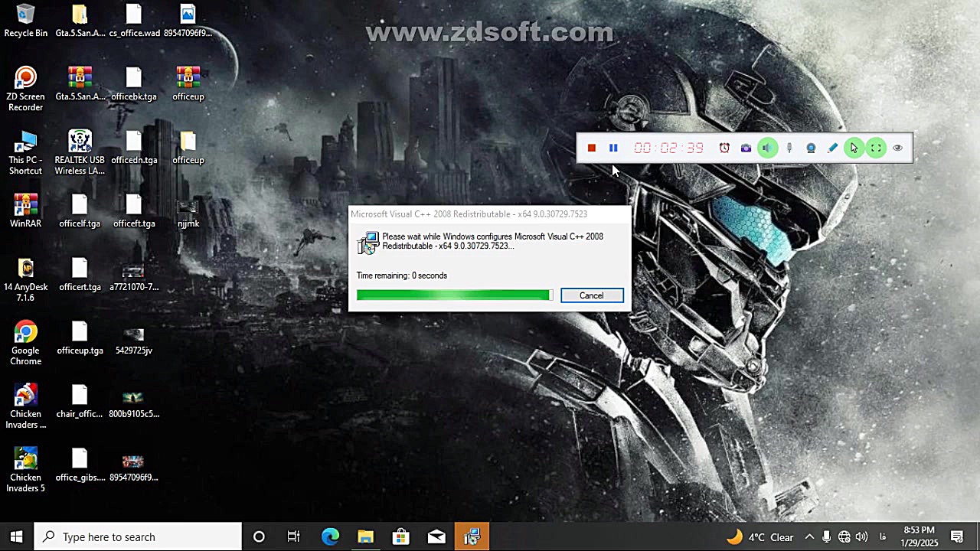Image resolution: width=980 pixels, height=551 pixels.
Task: Click the installer computer icon in the dialog
Action: [368, 243]
